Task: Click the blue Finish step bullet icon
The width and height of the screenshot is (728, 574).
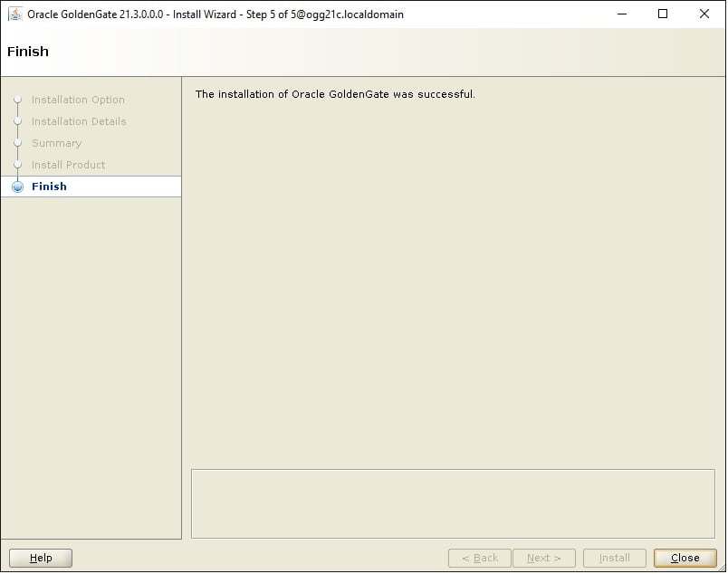Action: point(17,187)
